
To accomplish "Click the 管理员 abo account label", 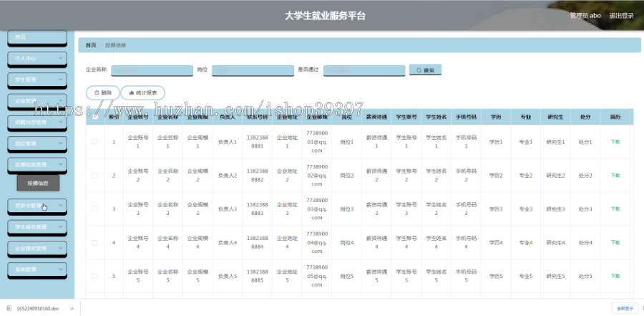I will (x=585, y=16).
